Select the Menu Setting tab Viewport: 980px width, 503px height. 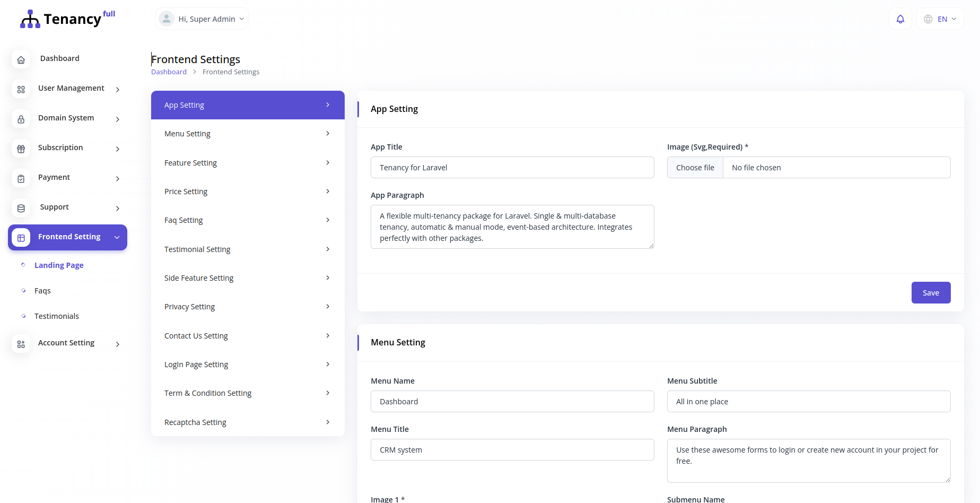pos(248,134)
